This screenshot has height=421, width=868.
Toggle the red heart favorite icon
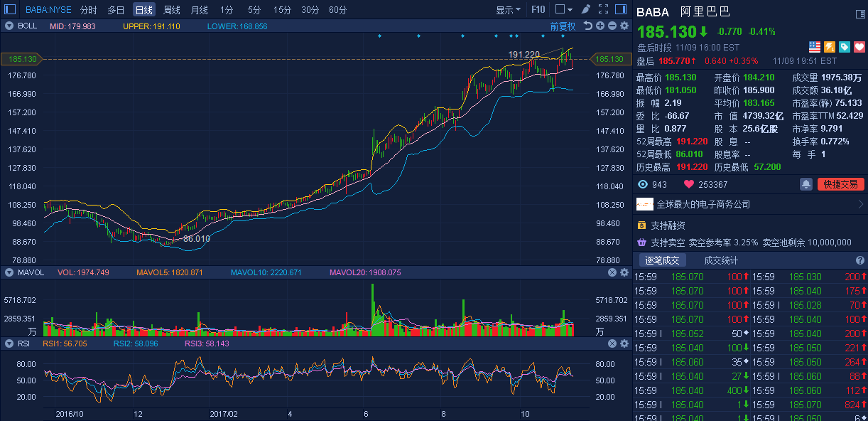tap(859, 46)
